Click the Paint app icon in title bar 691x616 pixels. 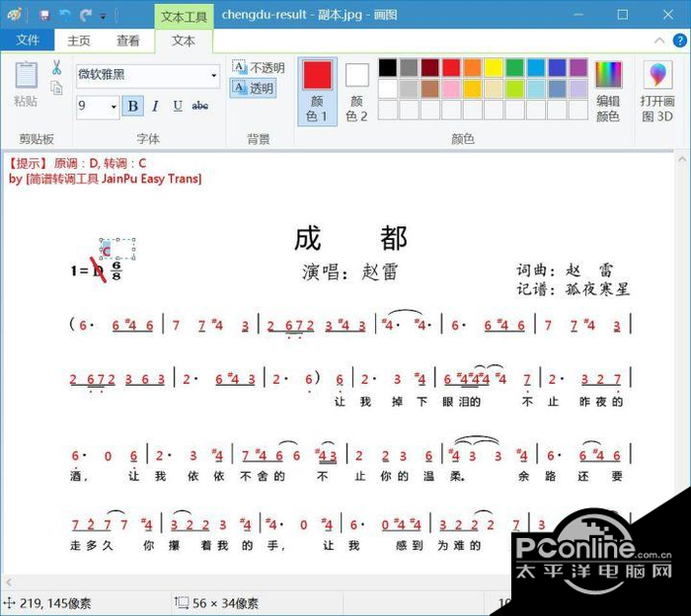coord(15,15)
